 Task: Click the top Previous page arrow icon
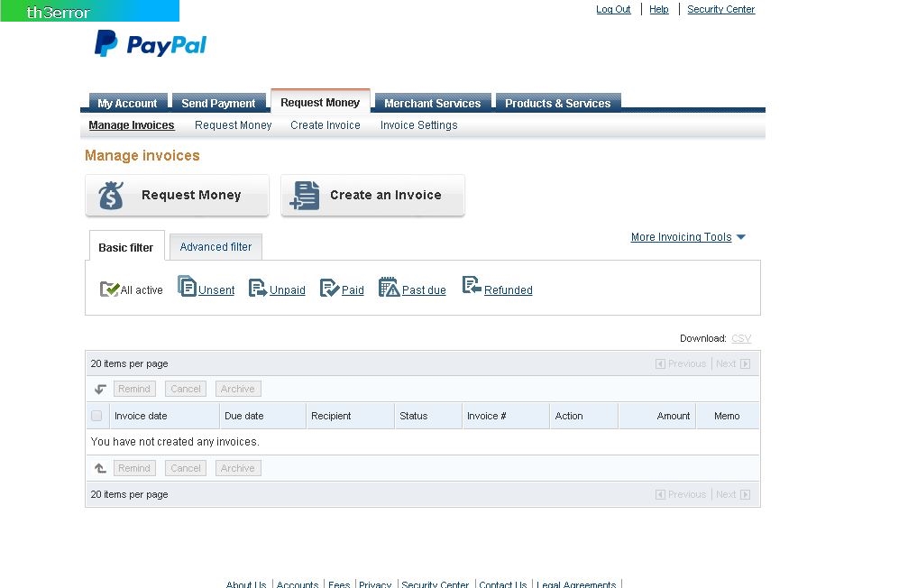660,363
